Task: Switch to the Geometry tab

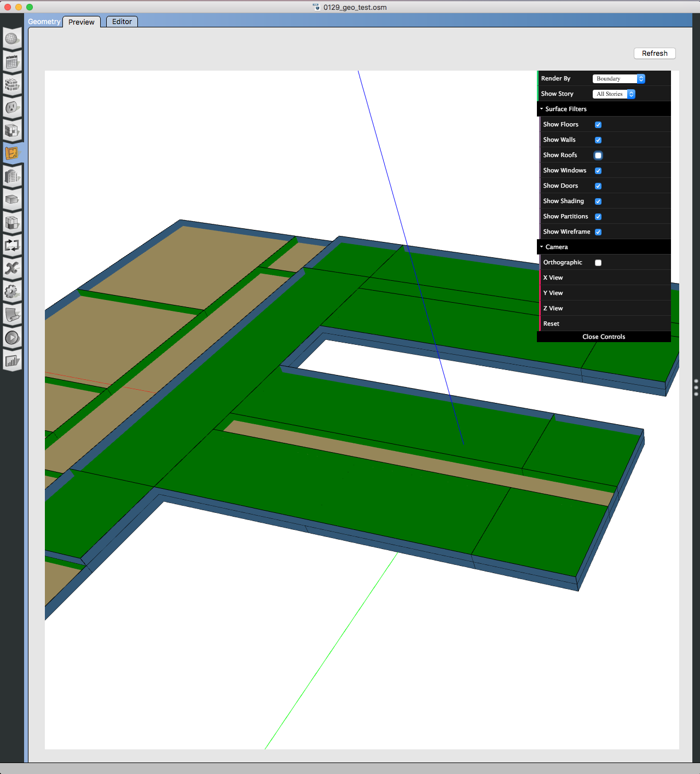Action: click(x=44, y=21)
